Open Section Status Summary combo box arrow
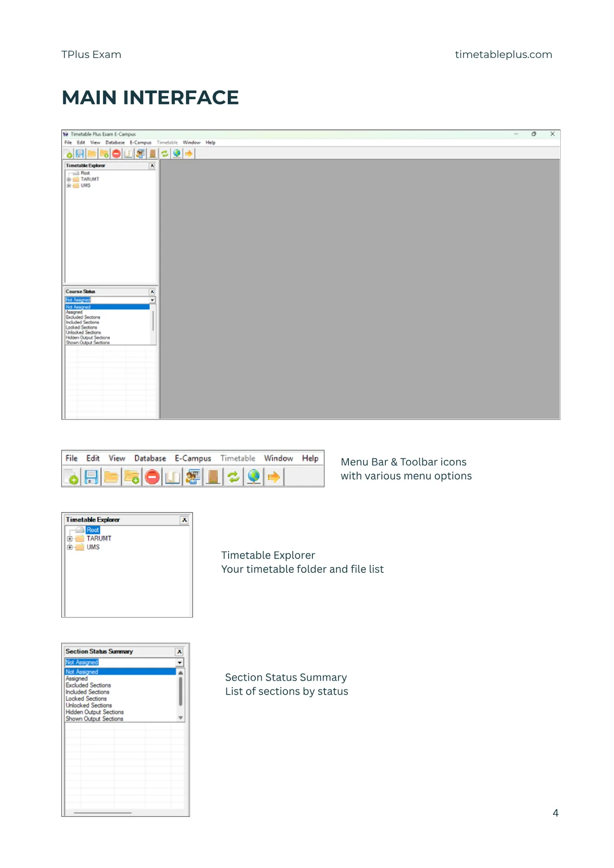Image resolution: width=614 pixels, height=868 pixels. 180,662
